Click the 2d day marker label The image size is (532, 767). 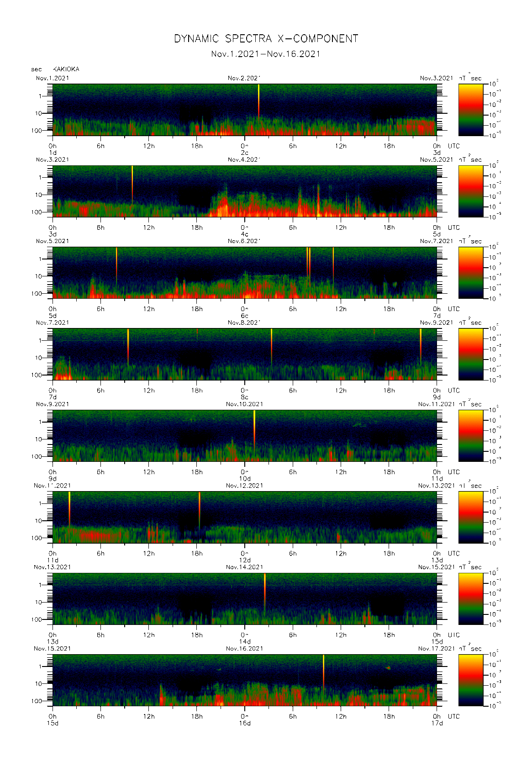click(245, 153)
